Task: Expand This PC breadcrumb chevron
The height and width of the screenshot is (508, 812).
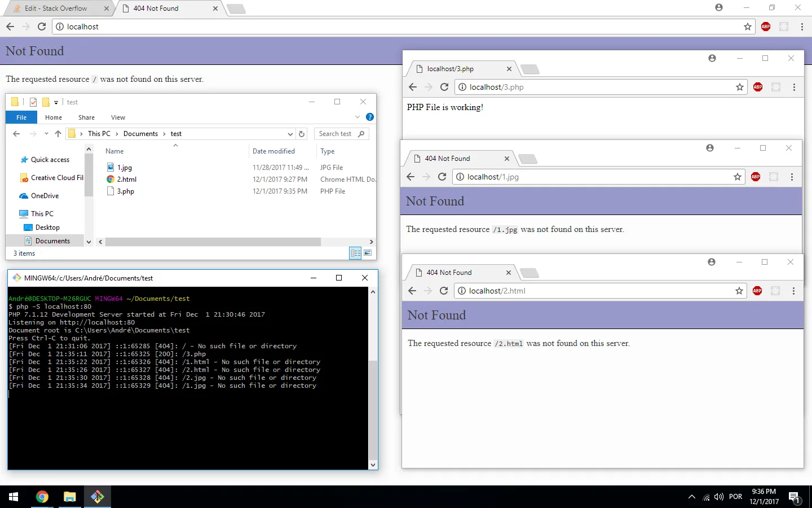Action: tap(117, 134)
